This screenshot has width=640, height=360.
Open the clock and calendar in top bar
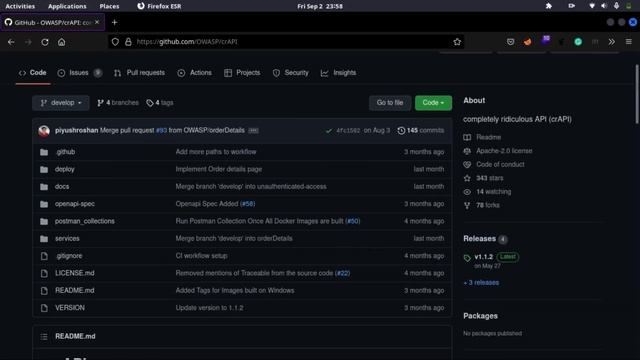(320, 6)
